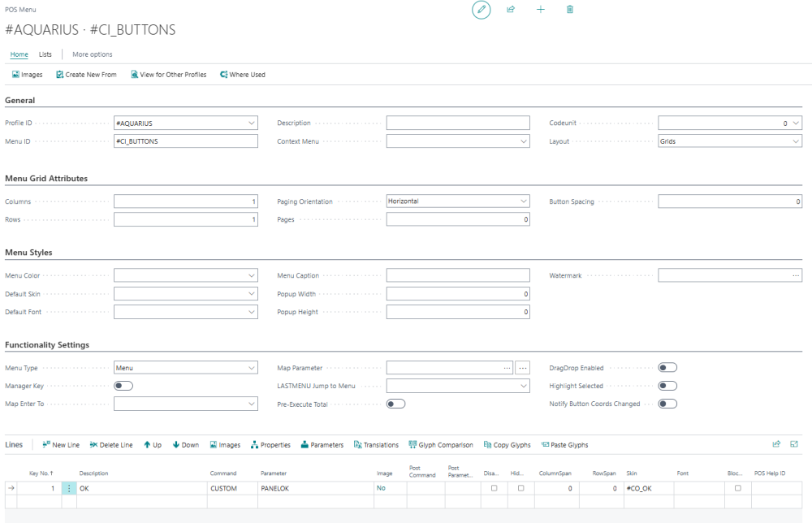Open Translations from the Lines toolbar
812x523 pixels.
point(376,444)
